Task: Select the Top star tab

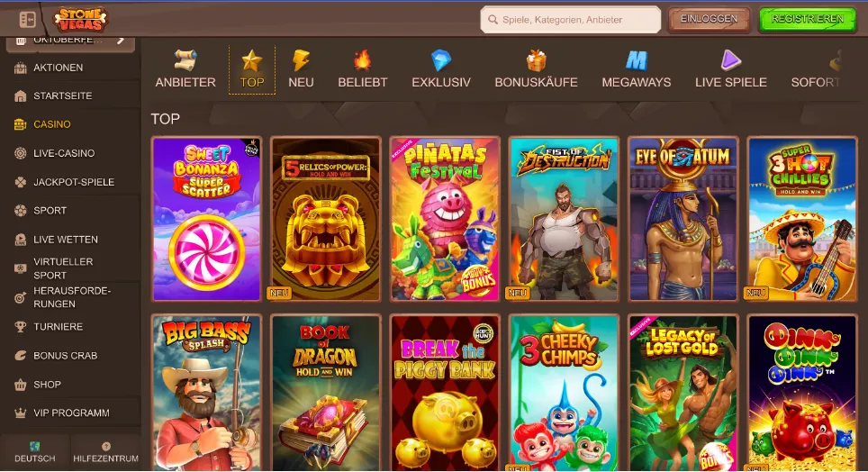Action: point(252,69)
